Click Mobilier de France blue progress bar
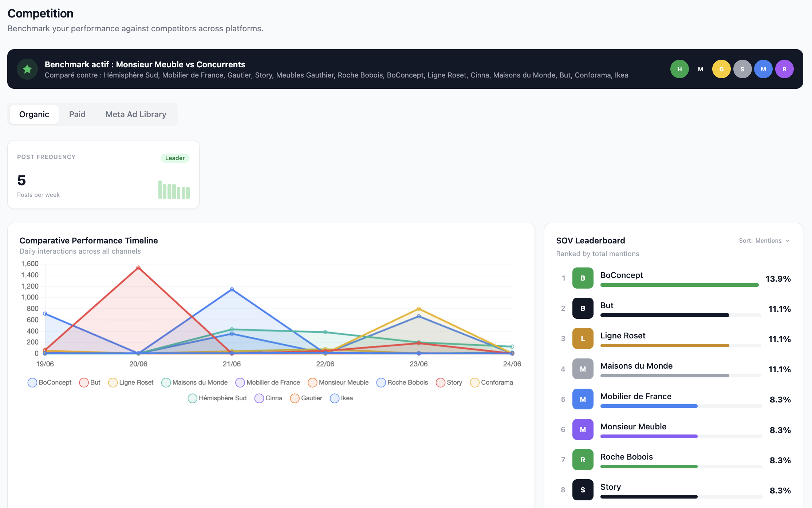 (x=649, y=406)
